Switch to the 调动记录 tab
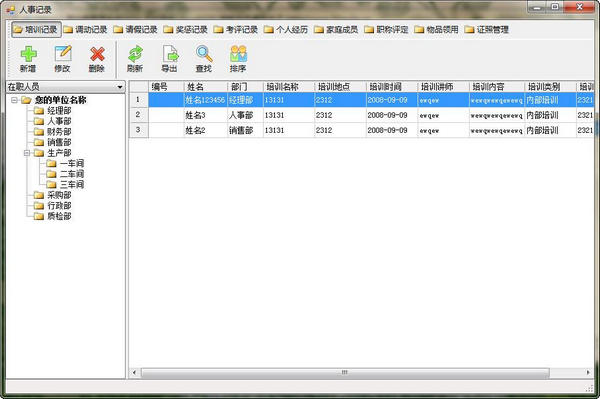 [85, 29]
